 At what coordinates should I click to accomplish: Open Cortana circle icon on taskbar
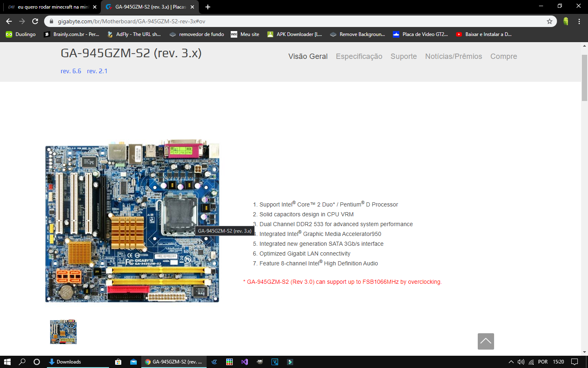37,362
